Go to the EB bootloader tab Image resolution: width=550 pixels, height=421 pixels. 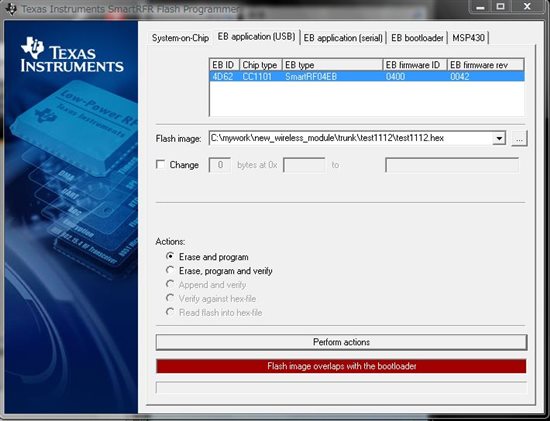417,38
